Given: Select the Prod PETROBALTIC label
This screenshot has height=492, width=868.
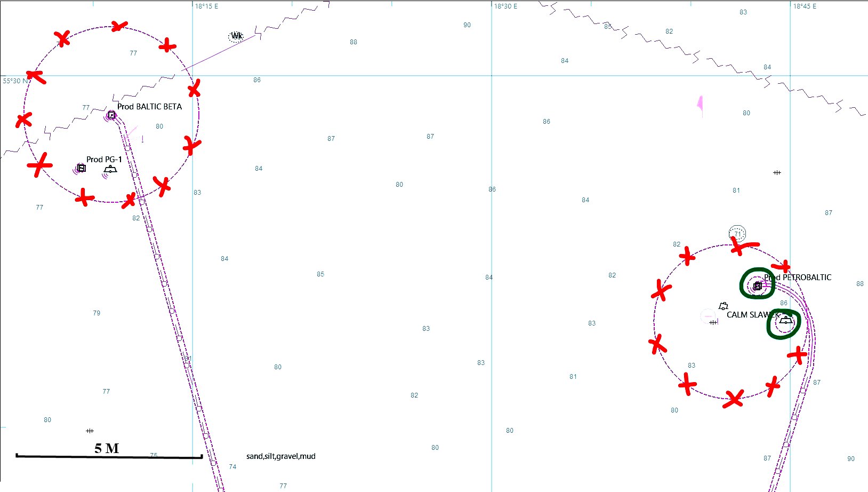Looking at the screenshot, I should pyautogui.click(x=798, y=277).
